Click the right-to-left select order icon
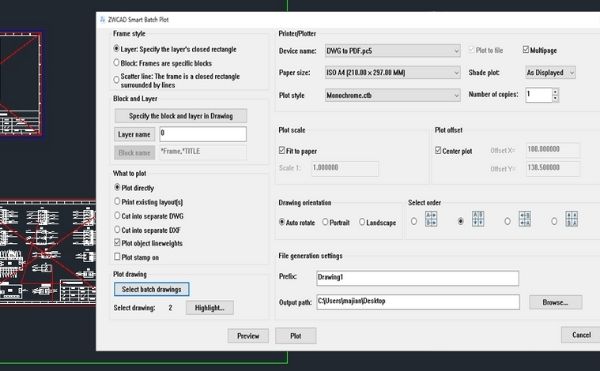Image resolution: width=600 pixels, height=371 pixels. pyautogui.click(x=525, y=219)
